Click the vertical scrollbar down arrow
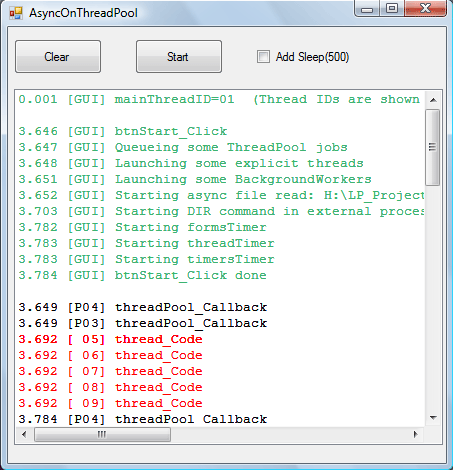 [x=433, y=418]
